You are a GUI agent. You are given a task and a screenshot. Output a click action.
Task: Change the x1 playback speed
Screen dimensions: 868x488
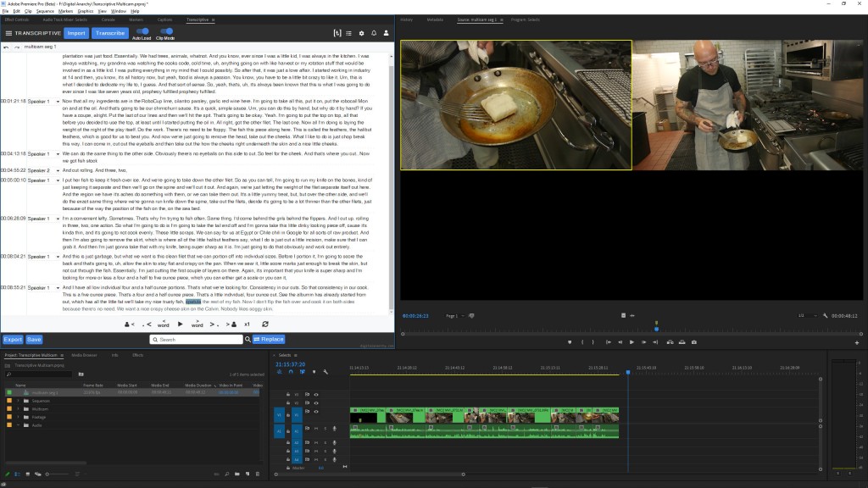pyautogui.click(x=247, y=324)
